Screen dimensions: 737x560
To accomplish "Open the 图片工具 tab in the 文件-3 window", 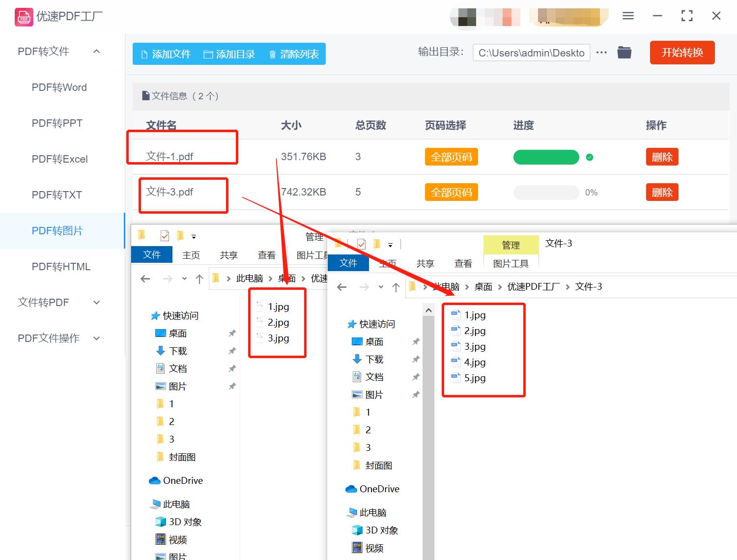I will 511,263.
